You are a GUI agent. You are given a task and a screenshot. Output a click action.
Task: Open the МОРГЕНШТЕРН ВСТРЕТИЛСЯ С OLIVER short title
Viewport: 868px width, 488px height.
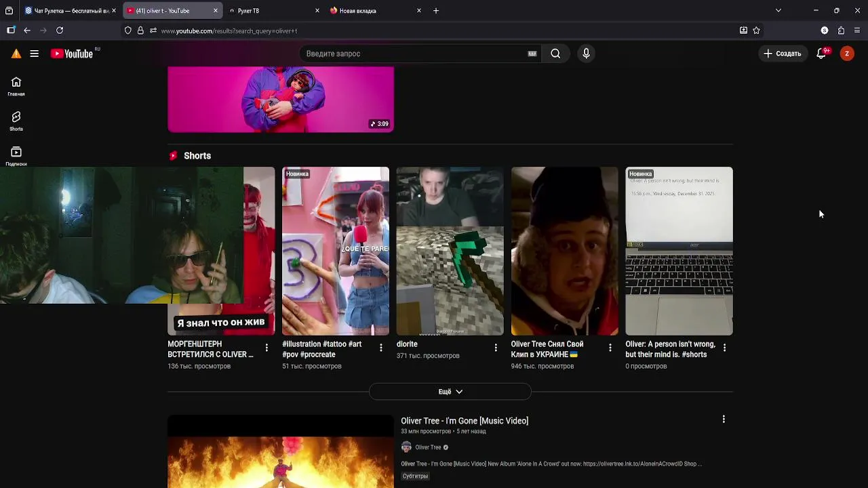[x=211, y=349]
